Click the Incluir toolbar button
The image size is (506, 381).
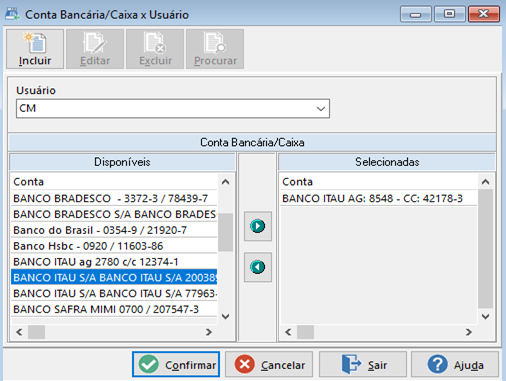35,49
